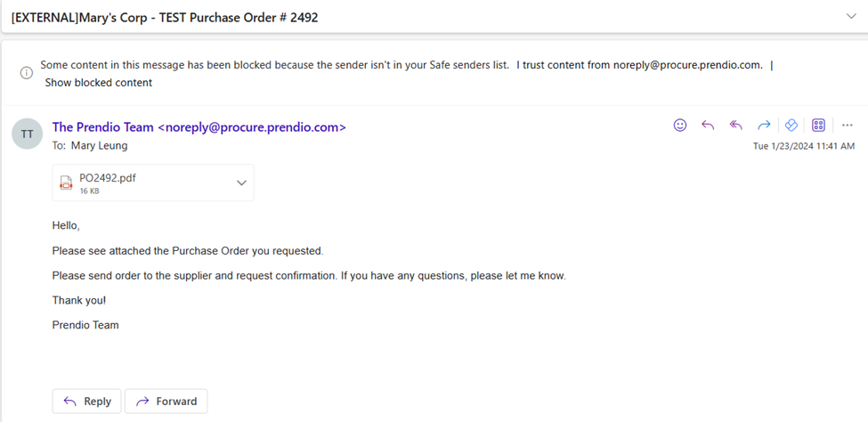Click Show blocked content
This screenshot has height=422, width=868.
(x=99, y=83)
